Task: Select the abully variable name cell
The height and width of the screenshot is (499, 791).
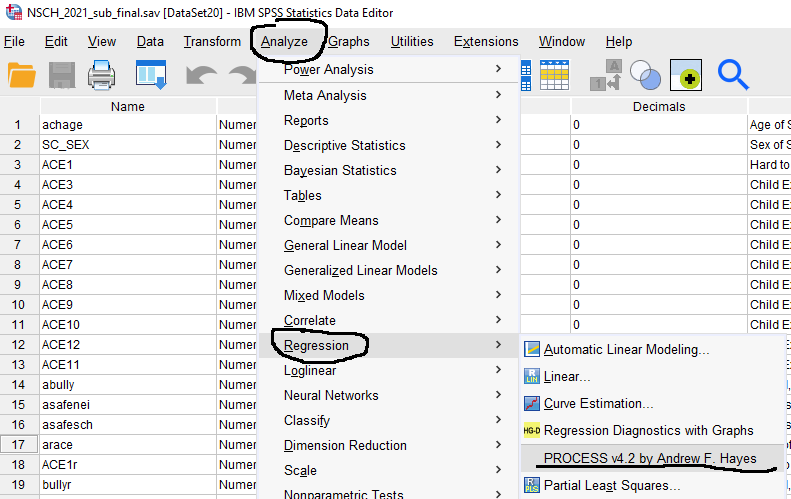Action: point(128,384)
